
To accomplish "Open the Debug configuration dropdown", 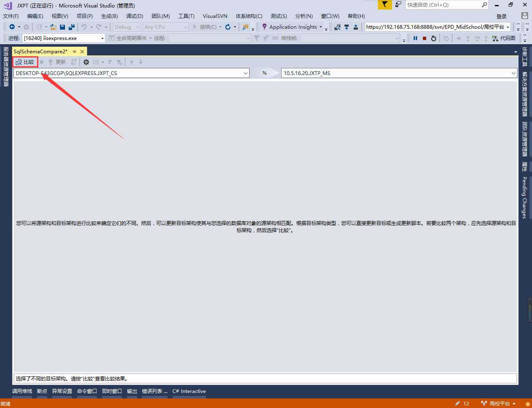I will [127, 27].
